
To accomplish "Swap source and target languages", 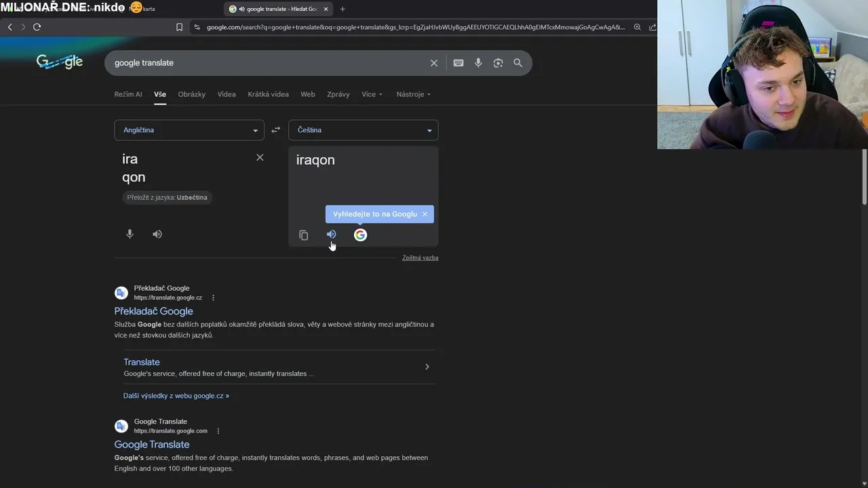I will point(276,130).
